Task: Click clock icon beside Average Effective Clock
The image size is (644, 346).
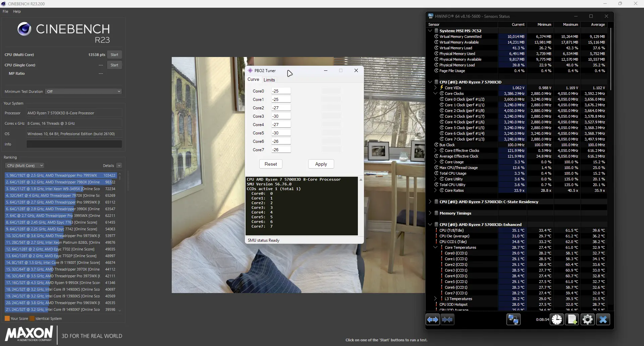Action: click(436, 156)
